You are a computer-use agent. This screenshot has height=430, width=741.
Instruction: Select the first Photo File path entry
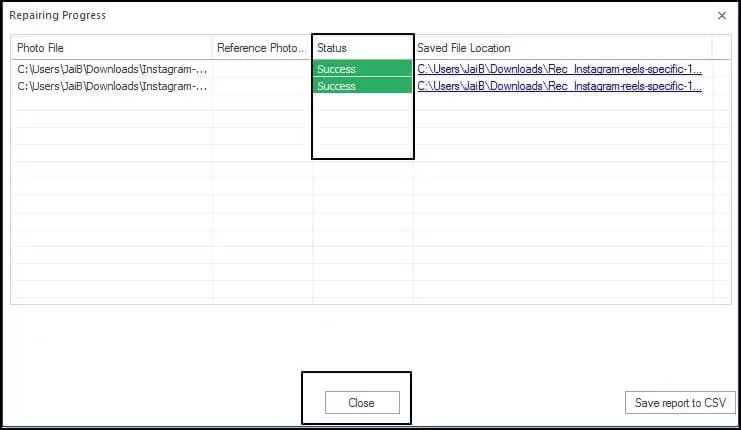[112, 69]
